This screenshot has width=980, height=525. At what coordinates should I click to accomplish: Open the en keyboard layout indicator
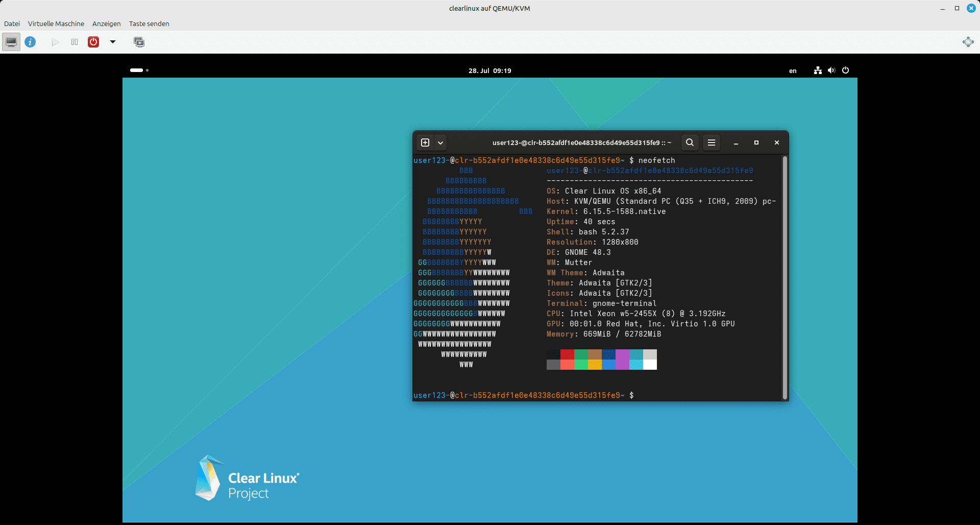point(793,70)
